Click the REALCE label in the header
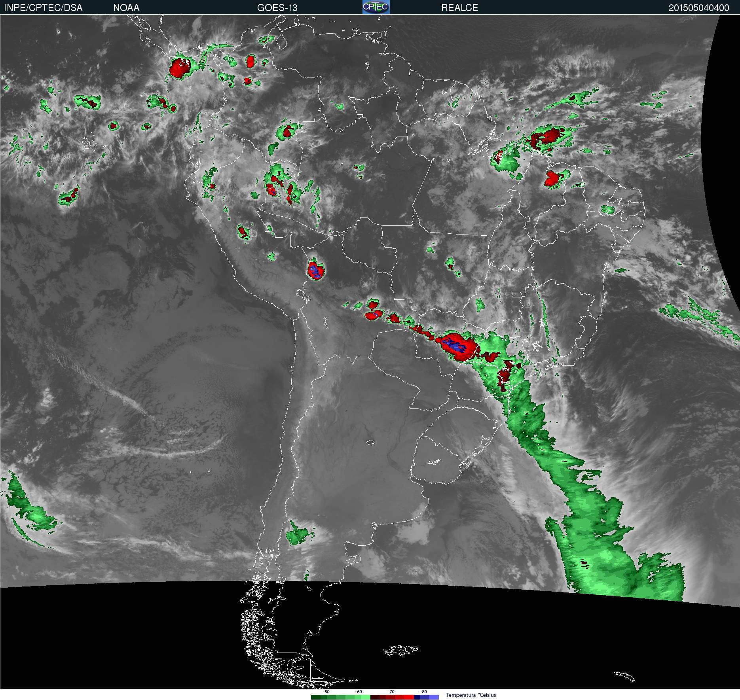740x700 pixels. pos(460,8)
